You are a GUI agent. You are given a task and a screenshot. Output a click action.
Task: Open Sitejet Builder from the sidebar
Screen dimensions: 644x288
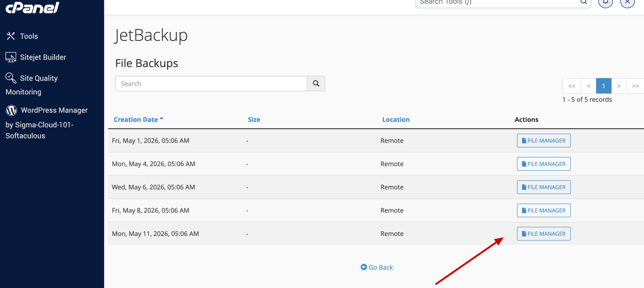[x=36, y=57]
